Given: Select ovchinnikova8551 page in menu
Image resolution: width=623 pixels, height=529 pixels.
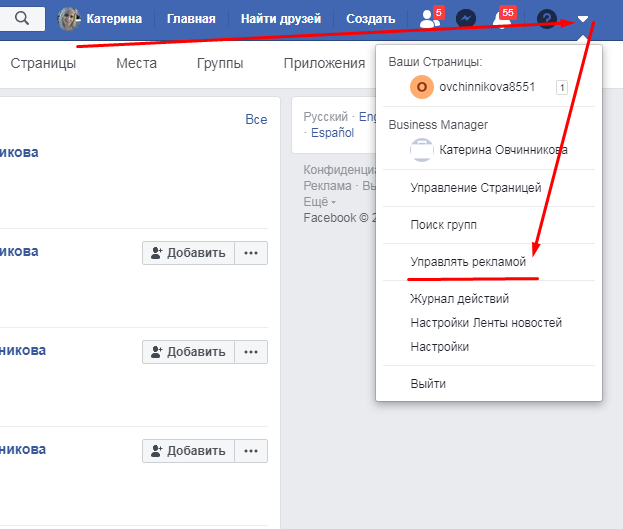Looking at the screenshot, I should tap(489, 87).
